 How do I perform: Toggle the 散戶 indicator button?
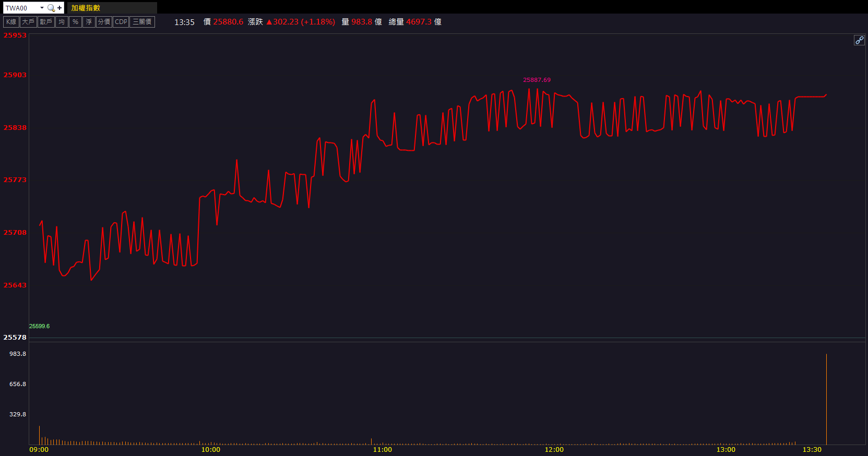tap(46, 22)
